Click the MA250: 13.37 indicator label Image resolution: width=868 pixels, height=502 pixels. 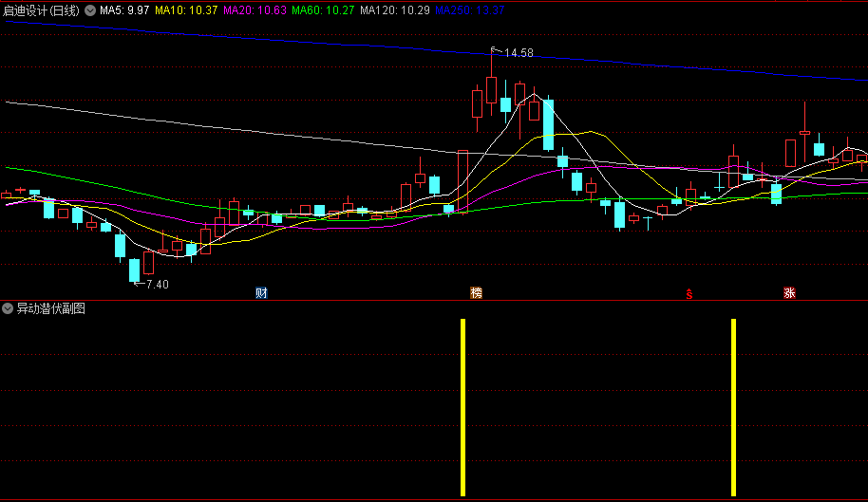(470, 10)
